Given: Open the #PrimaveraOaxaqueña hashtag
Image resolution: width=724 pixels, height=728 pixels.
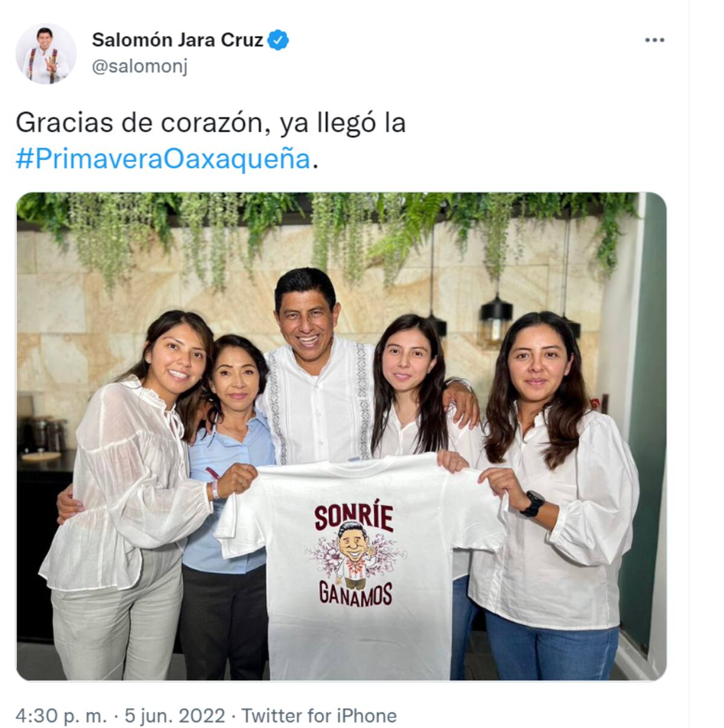Looking at the screenshot, I should [x=163, y=159].
